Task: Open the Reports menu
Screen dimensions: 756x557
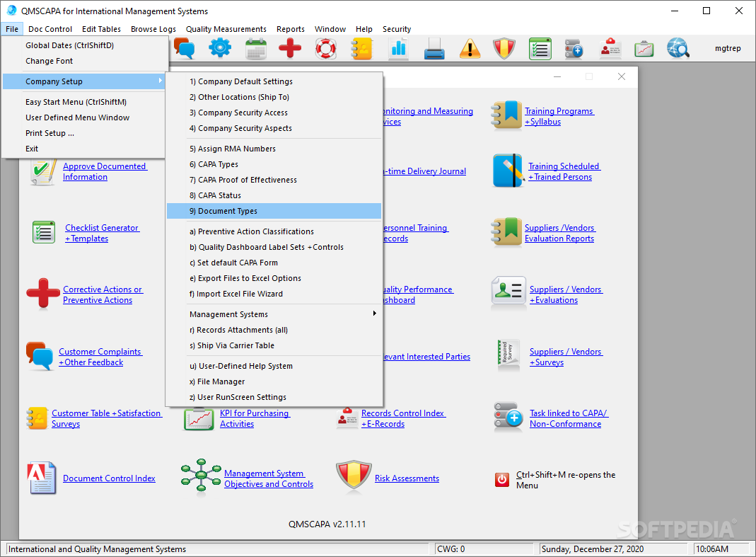Action: (x=290, y=29)
